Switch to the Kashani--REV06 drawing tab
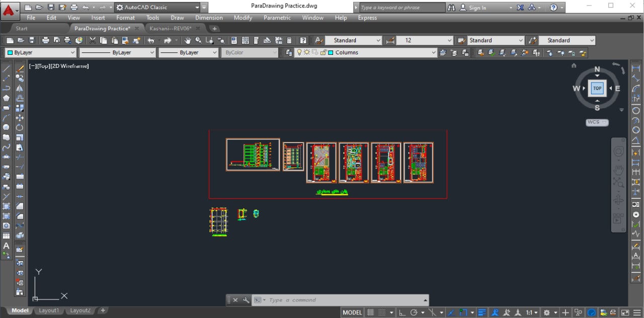644x318 pixels. pyautogui.click(x=170, y=28)
